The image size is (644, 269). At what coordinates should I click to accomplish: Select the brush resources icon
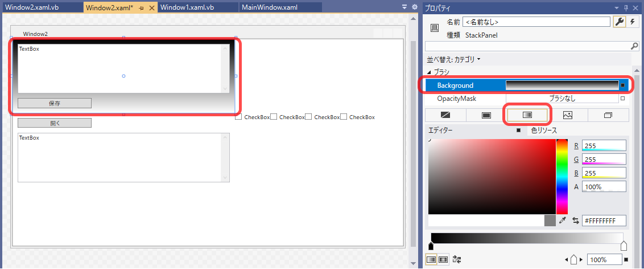(x=608, y=115)
